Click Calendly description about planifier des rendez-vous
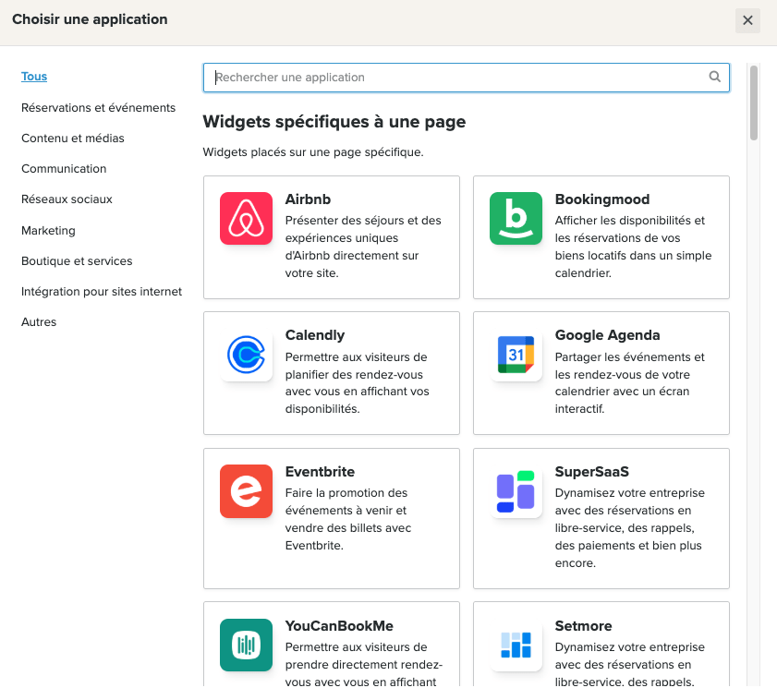777x700 pixels. (358, 383)
